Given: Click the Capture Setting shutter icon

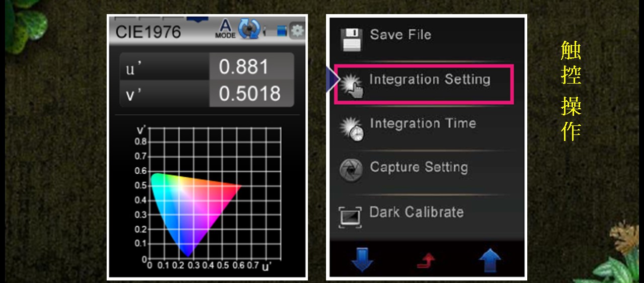Looking at the screenshot, I should (351, 170).
